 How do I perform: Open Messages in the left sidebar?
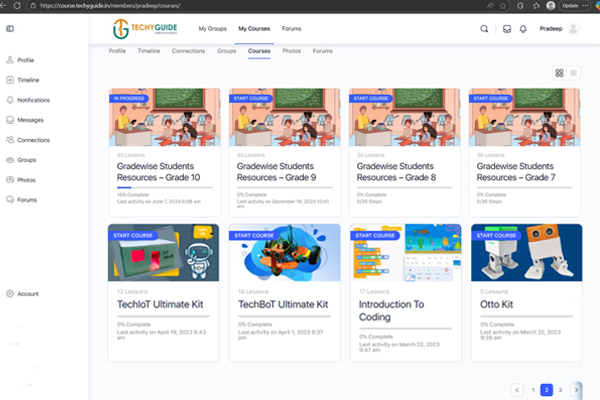25,120
